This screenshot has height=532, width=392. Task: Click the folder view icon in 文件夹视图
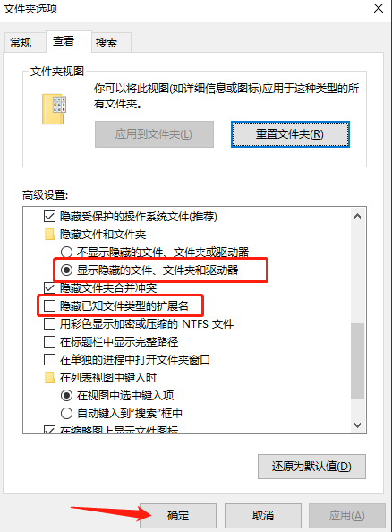54,109
